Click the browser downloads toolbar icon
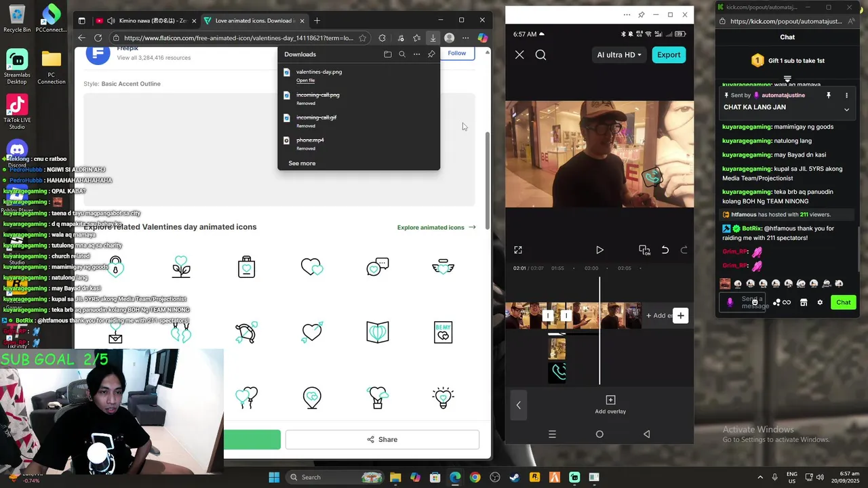The image size is (868, 488). point(433,38)
